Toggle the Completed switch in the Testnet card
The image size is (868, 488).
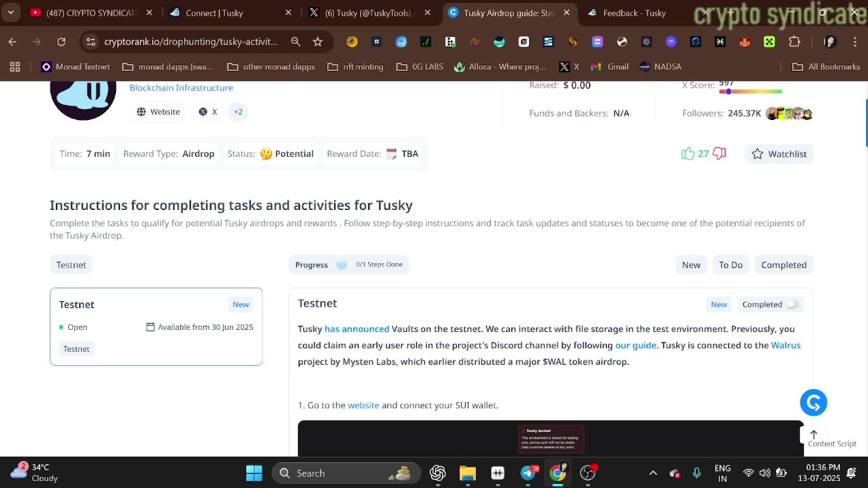pos(792,304)
